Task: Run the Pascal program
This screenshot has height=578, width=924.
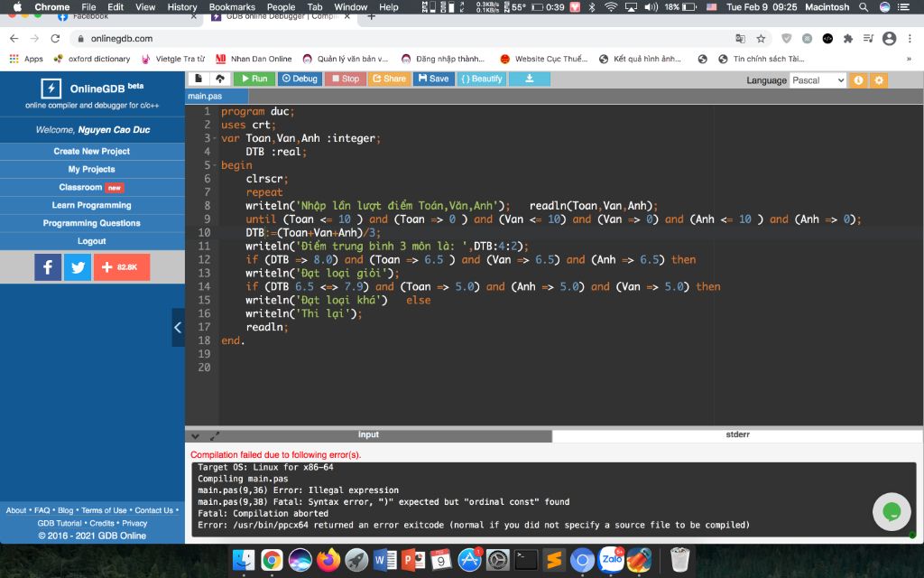Action: [254, 79]
